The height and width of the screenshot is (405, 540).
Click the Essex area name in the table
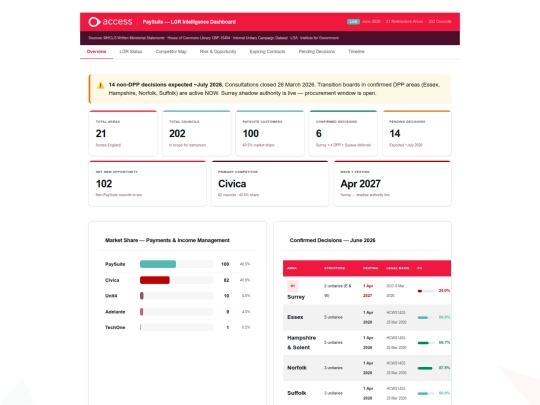click(295, 317)
